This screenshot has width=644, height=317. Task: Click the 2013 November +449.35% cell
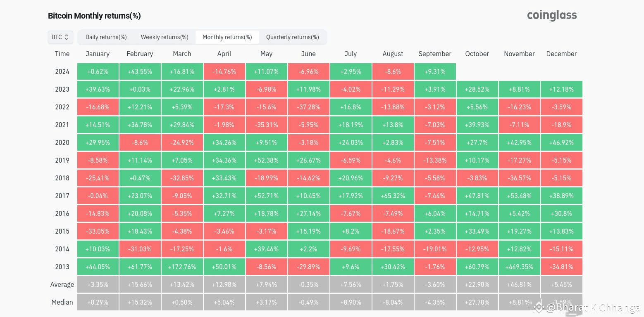pyautogui.click(x=519, y=267)
